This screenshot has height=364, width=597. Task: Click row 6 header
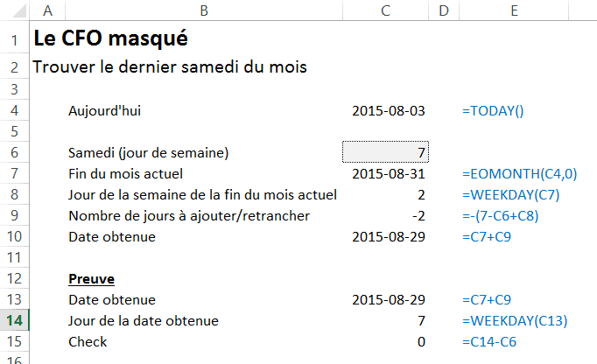(14, 152)
